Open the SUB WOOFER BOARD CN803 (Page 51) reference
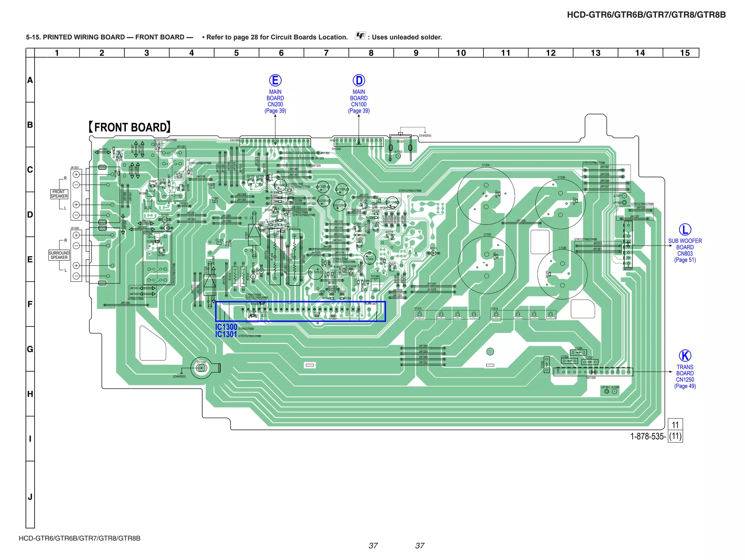The height and width of the screenshot is (560, 745). [685, 251]
